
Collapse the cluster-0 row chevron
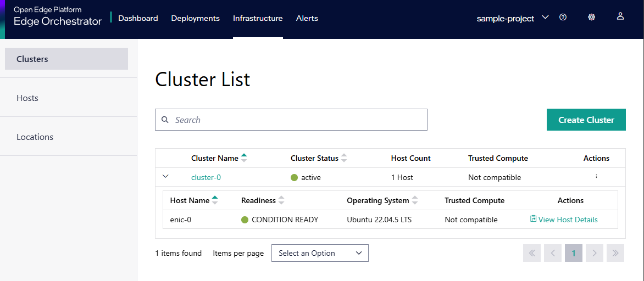(166, 177)
